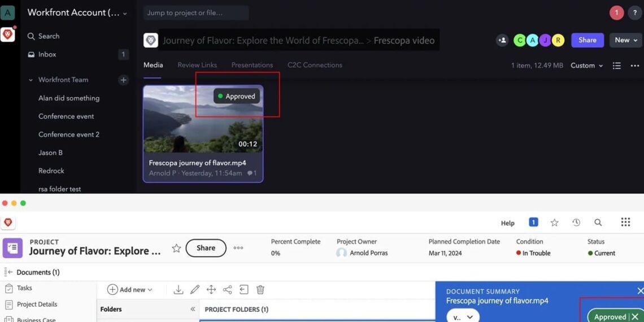Screen dimensions: 644x322
Task: Collapse the Folders panel chevrons
Action: (192, 309)
